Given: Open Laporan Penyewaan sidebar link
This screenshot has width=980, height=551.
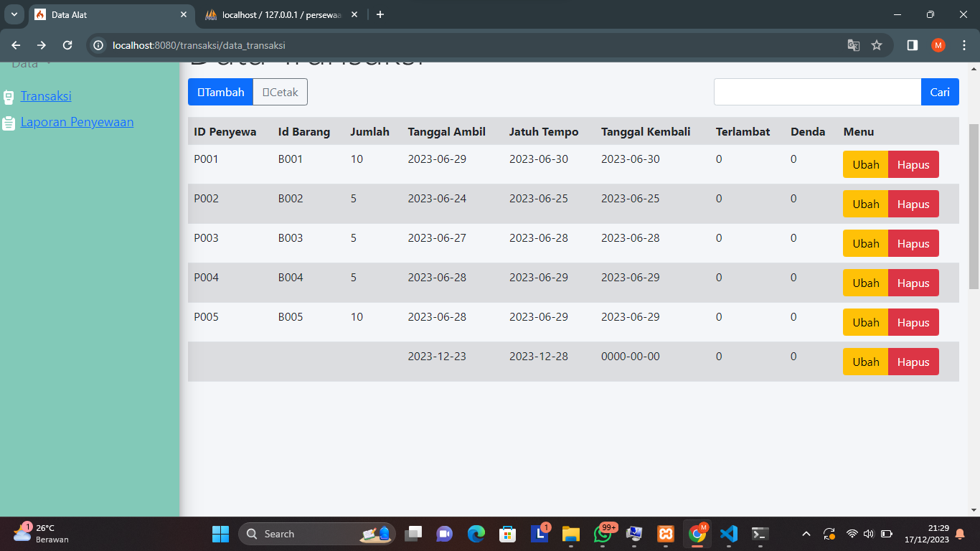Looking at the screenshot, I should pyautogui.click(x=77, y=122).
